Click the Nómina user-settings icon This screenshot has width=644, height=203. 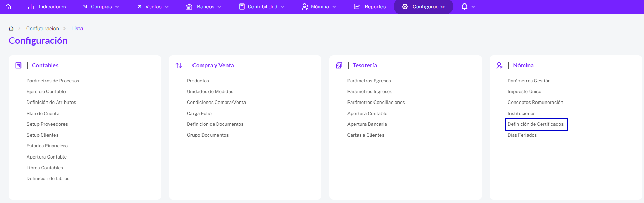(x=499, y=65)
